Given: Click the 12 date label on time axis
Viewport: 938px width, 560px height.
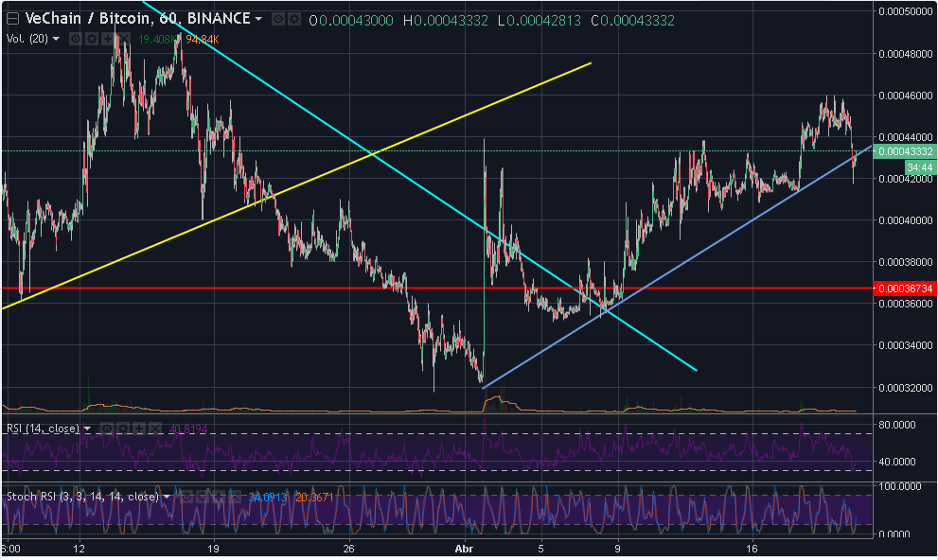Looking at the screenshot, I should (x=79, y=549).
